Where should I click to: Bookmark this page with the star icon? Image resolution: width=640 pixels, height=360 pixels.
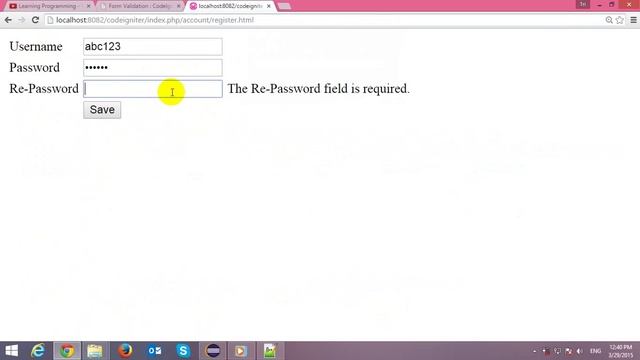(x=620, y=20)
